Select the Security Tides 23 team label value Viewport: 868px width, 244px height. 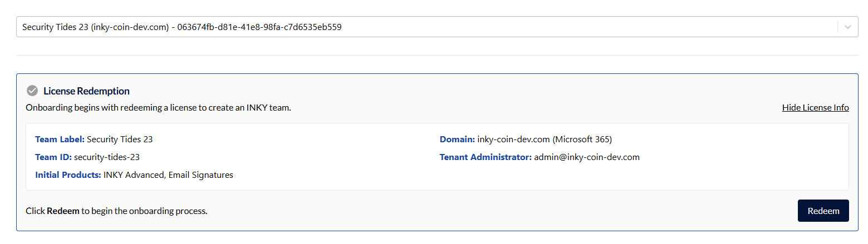pos(120,140)
